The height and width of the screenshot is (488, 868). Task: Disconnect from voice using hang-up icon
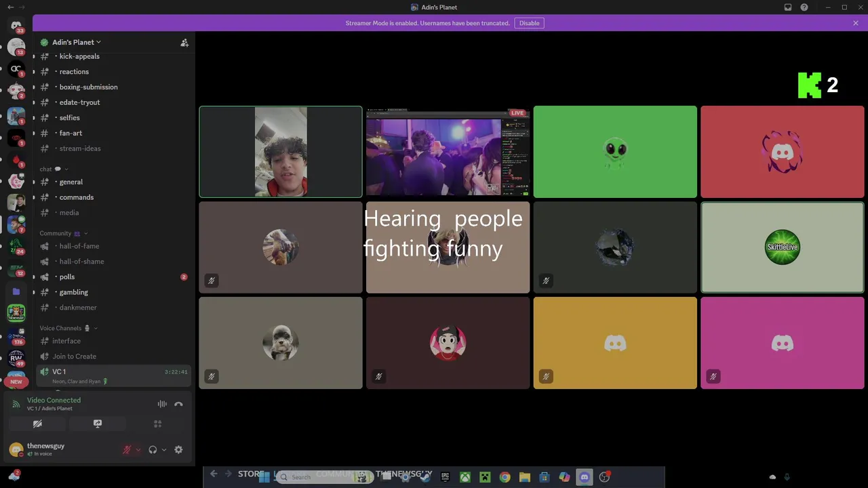coord(178,404)
